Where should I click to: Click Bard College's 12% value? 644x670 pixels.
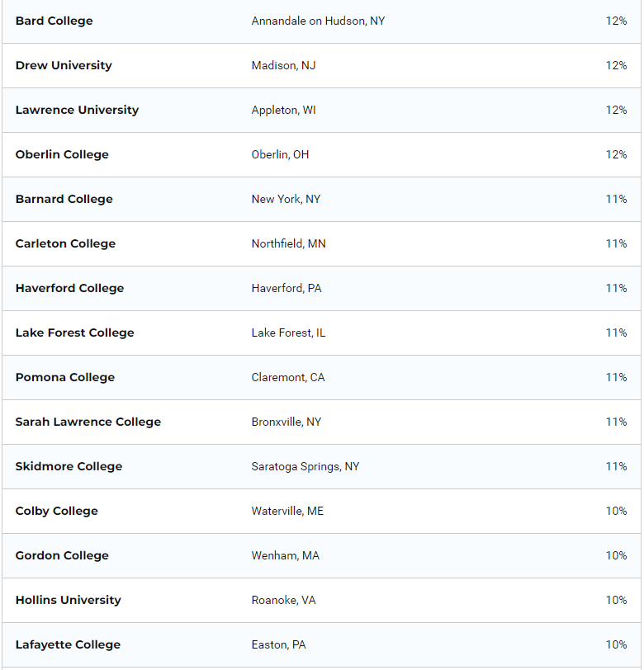pos(616,21)
